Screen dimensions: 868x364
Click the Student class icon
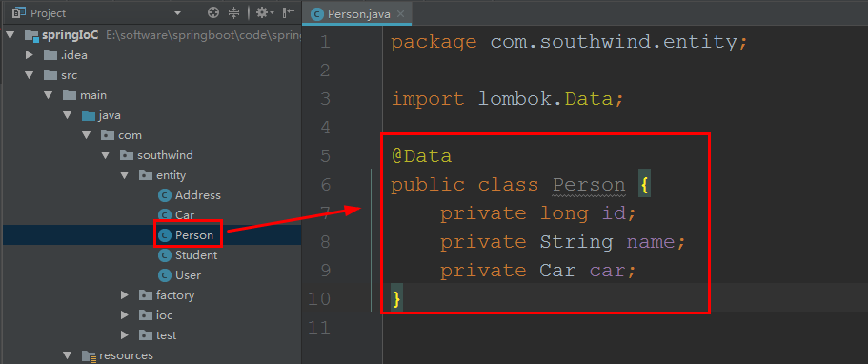165,255
